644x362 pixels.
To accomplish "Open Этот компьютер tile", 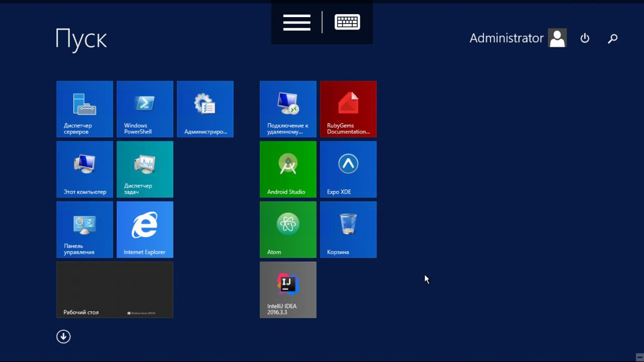I will [85, 169].
